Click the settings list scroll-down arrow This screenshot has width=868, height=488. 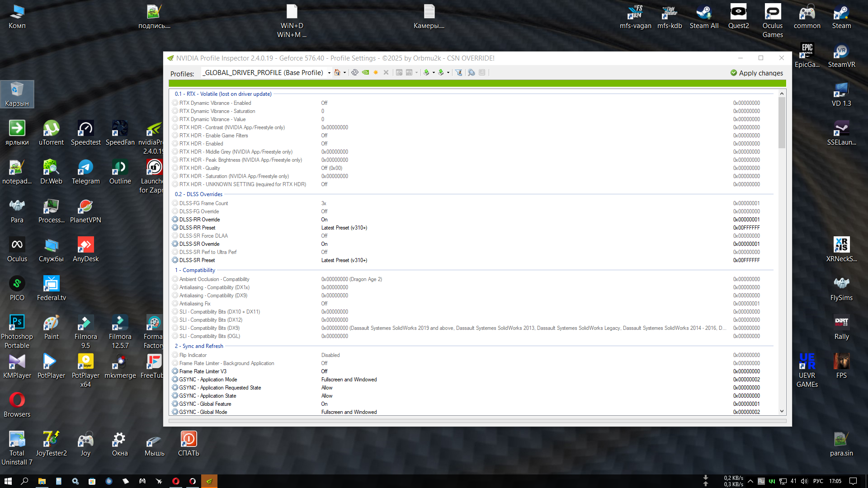[x=782, y=411]
